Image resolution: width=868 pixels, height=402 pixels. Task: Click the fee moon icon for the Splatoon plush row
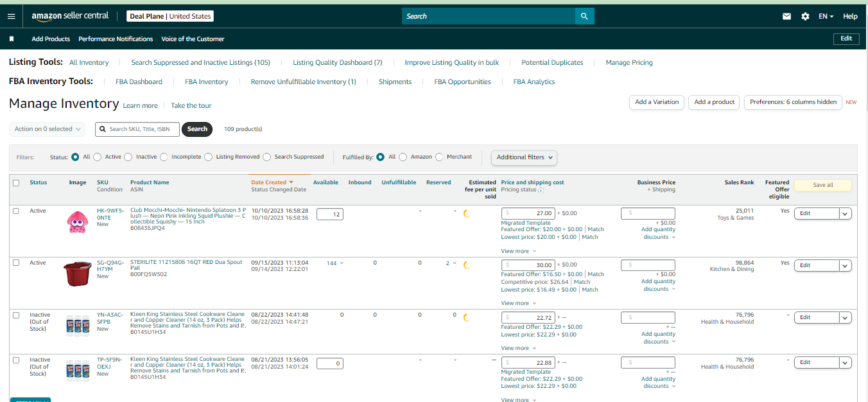click(467, 213)
